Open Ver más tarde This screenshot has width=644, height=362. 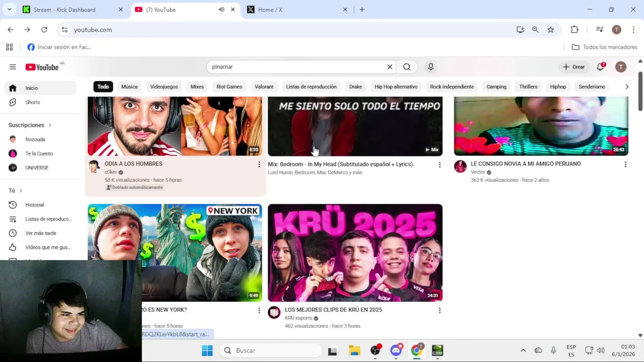coord(40,233)
